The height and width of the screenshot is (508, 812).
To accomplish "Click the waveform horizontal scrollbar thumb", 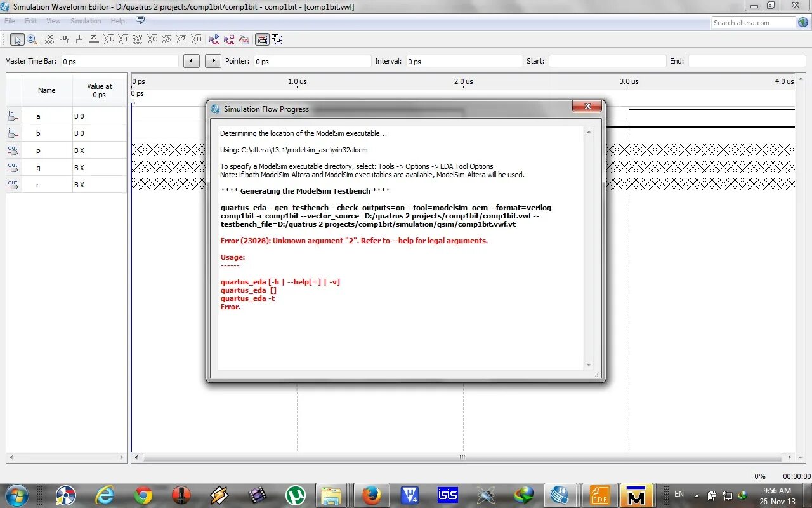I will click(462, 457).
